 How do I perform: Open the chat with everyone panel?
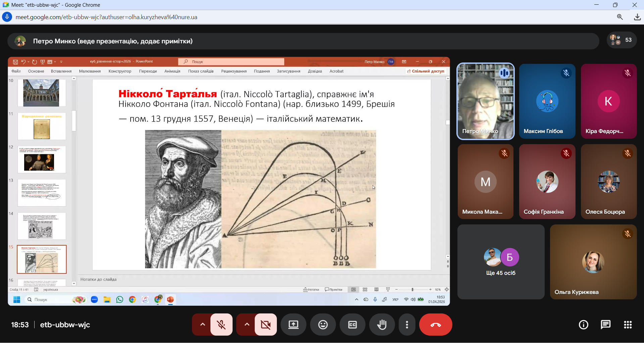(x=605, y=325)
